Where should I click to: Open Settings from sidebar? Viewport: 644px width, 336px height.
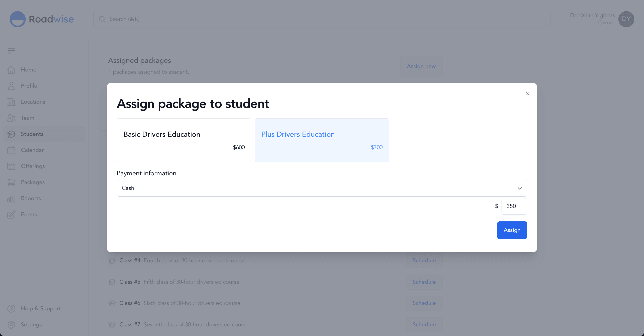pyautogui.click(x=44, y=325)
